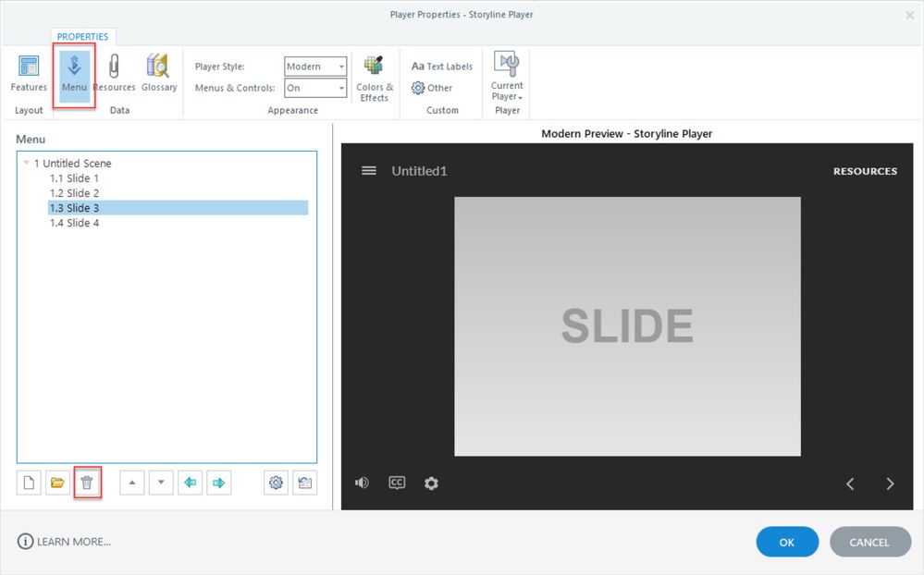Viewport: 924px width, 575px height.
Task: Open menu options gear below the menu list
Action: tap(276, 483)
